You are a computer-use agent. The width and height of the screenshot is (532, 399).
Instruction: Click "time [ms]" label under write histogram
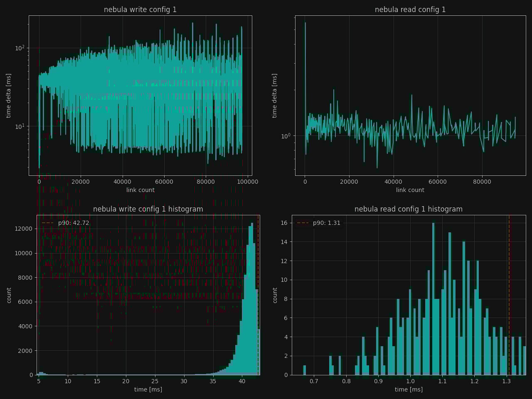pos(148,389)
